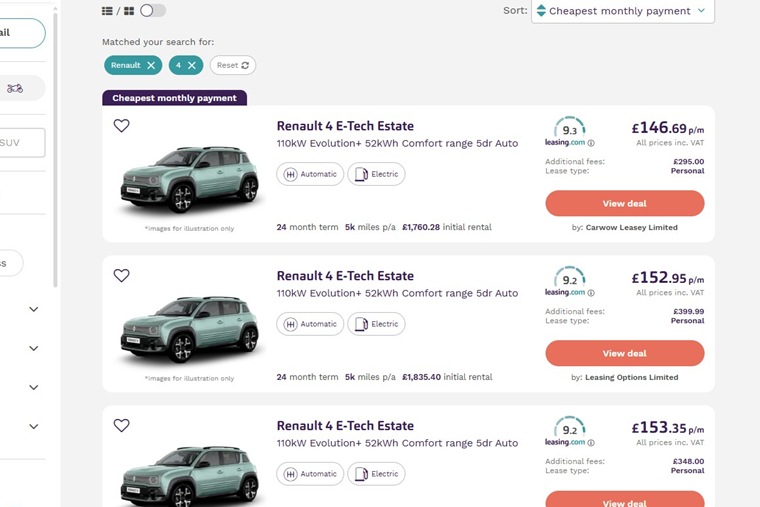
Task: Click score info icon on £146.69 deal
Action: click(591, 143)
